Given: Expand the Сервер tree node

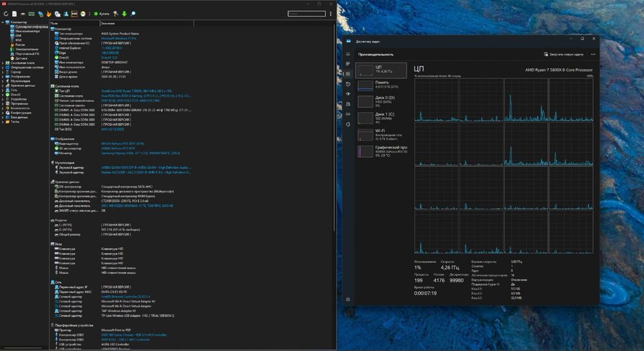Looking at the screenshot, I should 3,72.
